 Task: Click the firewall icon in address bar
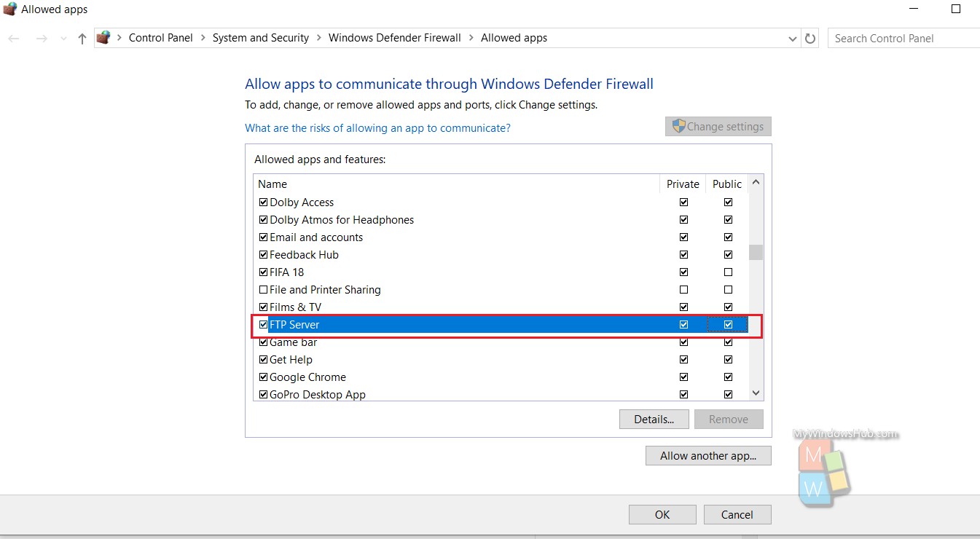pos(103,38)
